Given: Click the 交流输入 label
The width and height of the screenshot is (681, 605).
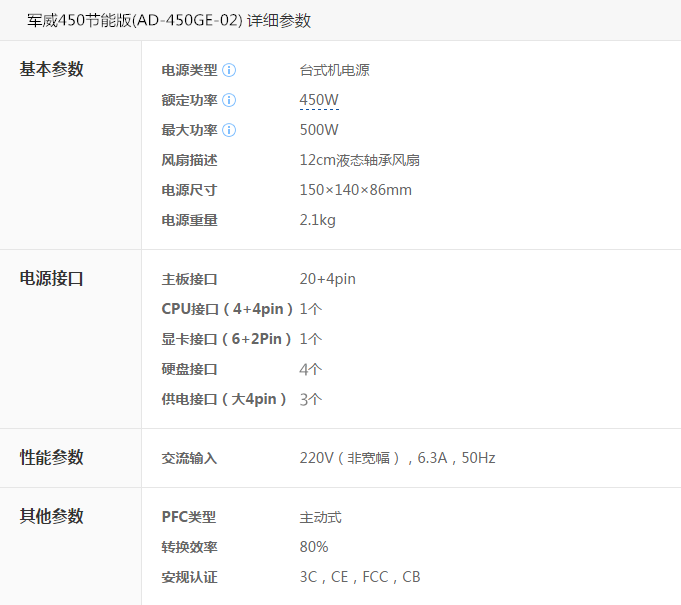Looking at the screenshot, I should [189, 458].
